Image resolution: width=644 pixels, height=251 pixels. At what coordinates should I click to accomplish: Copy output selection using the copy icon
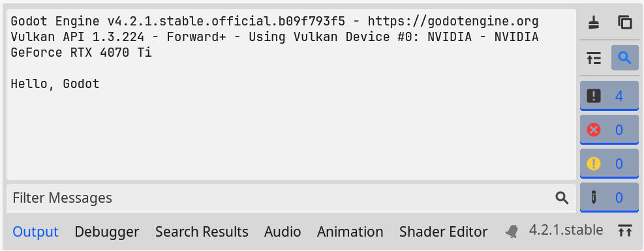click(624, 23)
